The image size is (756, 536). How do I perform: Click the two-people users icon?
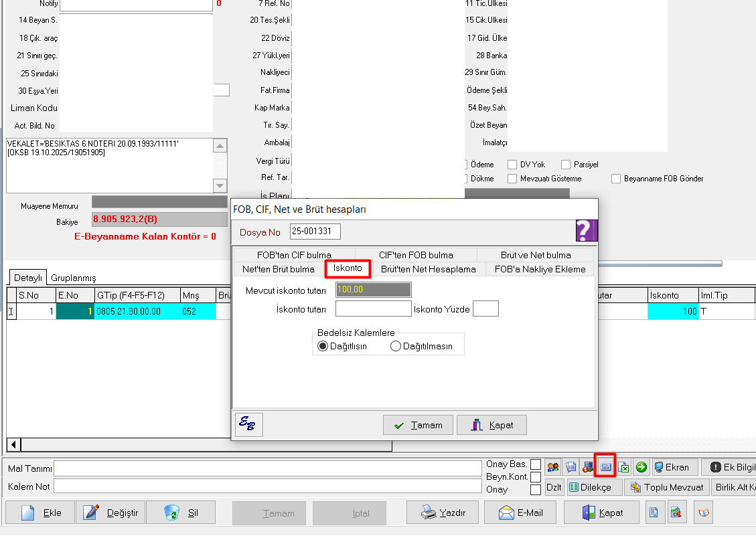click(553, 467)
